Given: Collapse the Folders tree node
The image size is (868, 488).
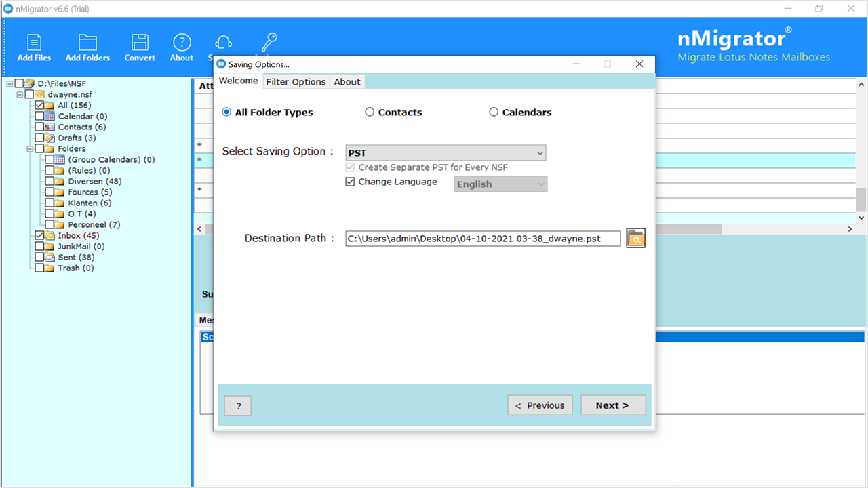Looking at the screenshot, I should click(x=30, y=148).
